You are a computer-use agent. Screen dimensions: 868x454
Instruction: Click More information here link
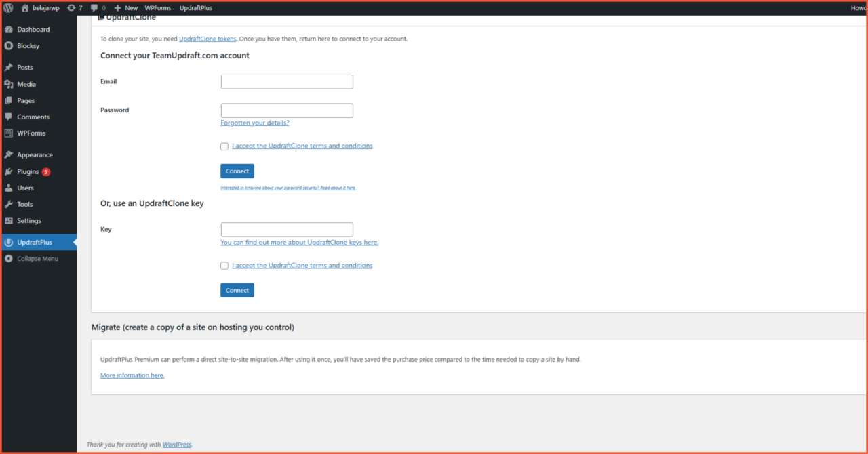click(x=132, y=375)
